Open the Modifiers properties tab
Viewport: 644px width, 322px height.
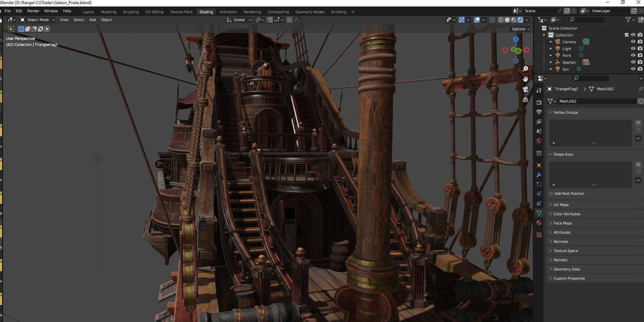[x=539, y=175]
